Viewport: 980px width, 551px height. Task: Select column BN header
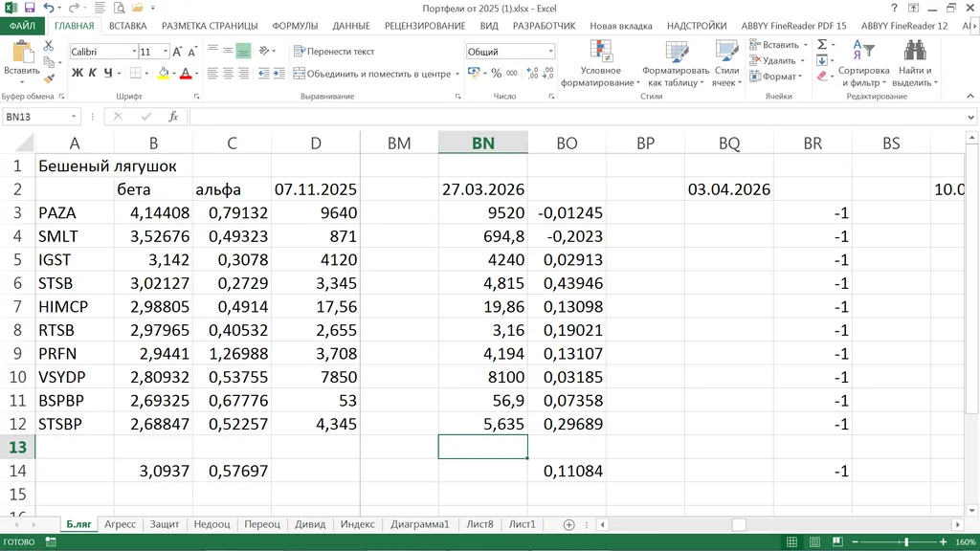pos(482,143)
